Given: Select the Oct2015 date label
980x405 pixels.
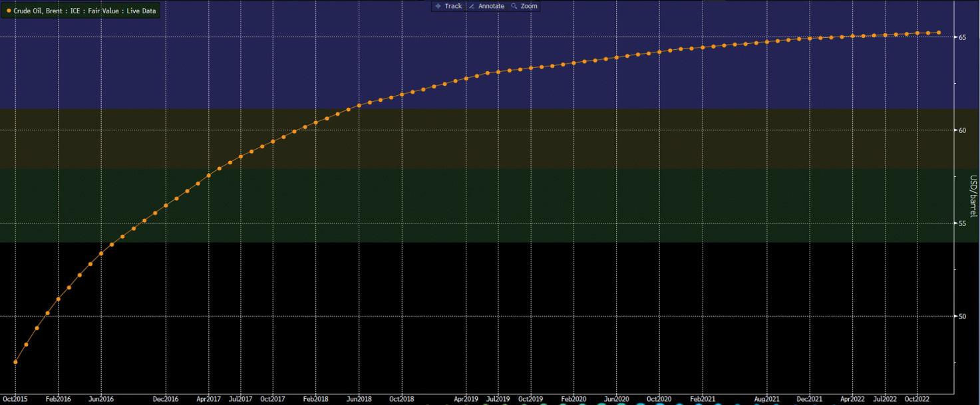Looking at the screenshot, I should coord(14,399).
